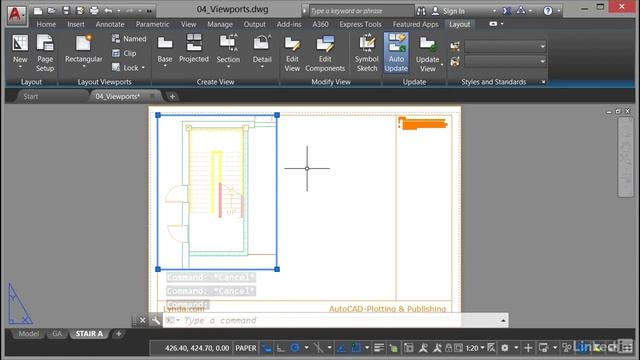The image size is (640, 360).
Task: Toggle Object Snap Tracking in status bar
Action: point(342,348)
